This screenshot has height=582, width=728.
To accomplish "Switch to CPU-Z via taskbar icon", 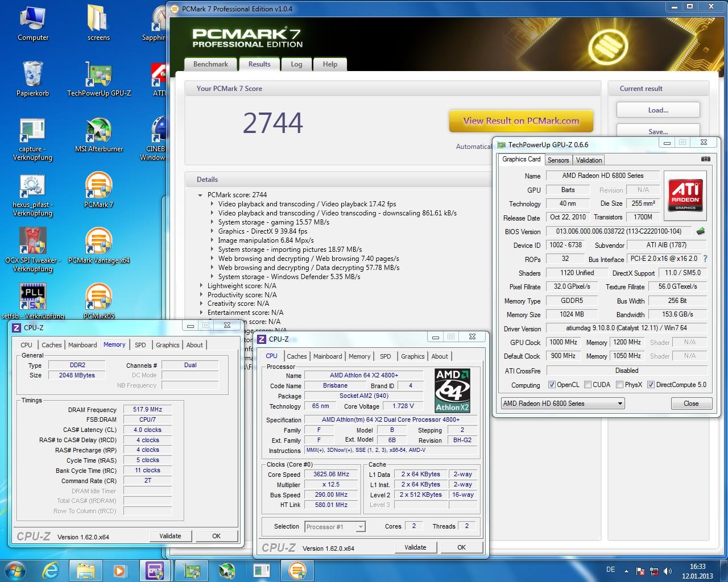I will (155, 570).
